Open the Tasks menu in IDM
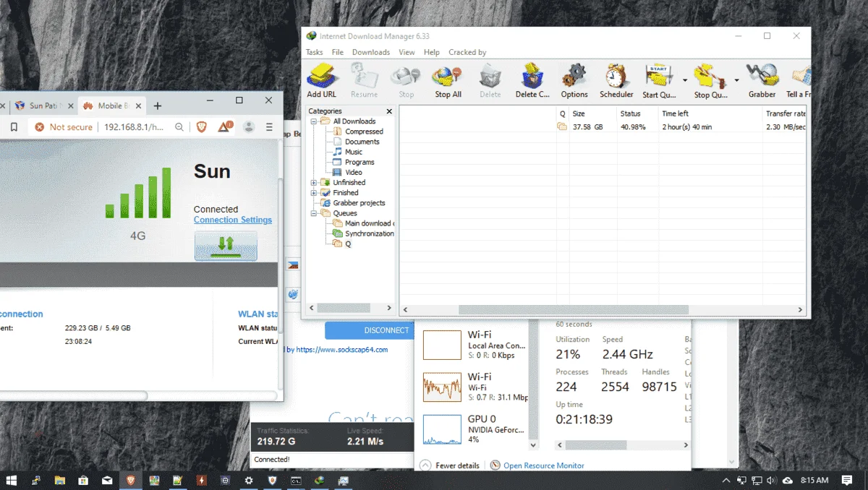Image resolution: width=868 pixels, height=490 pixels. tap(315, 52)
